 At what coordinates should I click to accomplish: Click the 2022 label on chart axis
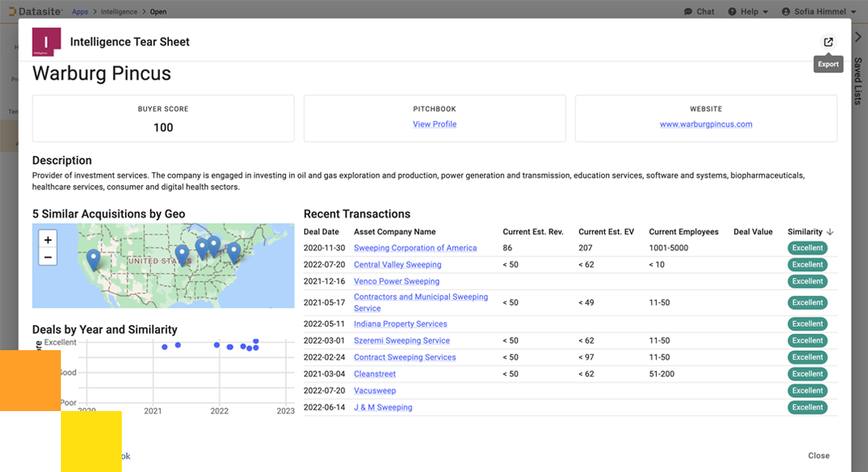tap(219, 411)
